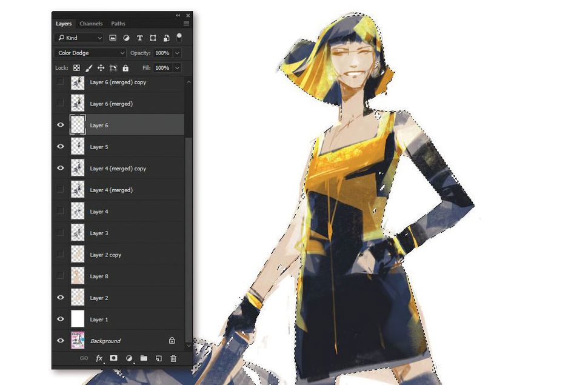Open the blend mode dropdown showing Color Dodge
Viewport: 588px width, 385px height.
pyautogui.click(x=90, y=53)
